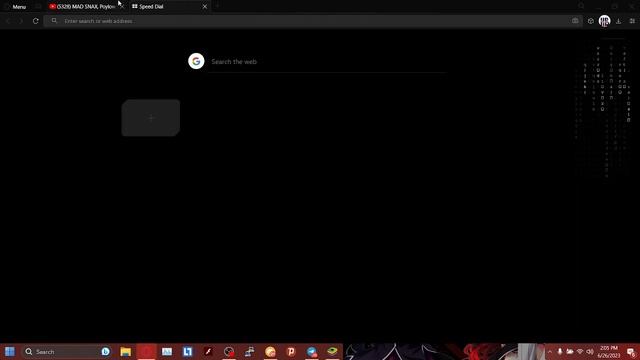640x360 pixels.
Task: Open the orange round taskbar app
Action: (270, 351)
